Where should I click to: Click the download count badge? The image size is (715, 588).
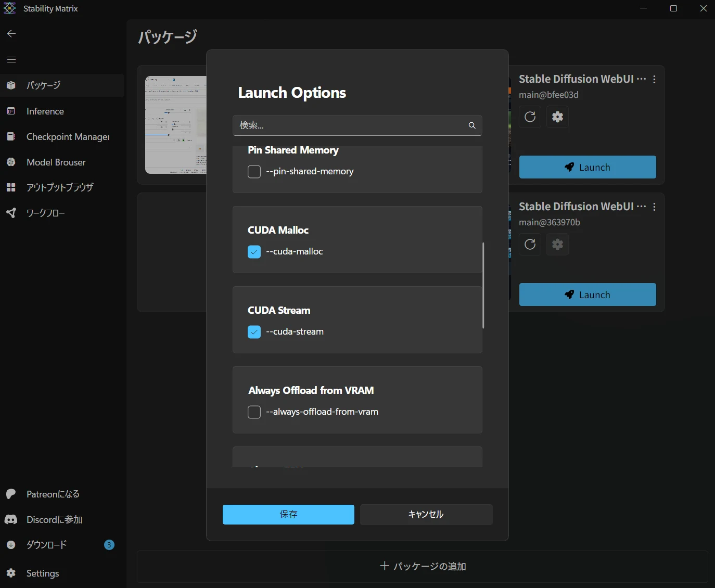click(x=109, y=545)
